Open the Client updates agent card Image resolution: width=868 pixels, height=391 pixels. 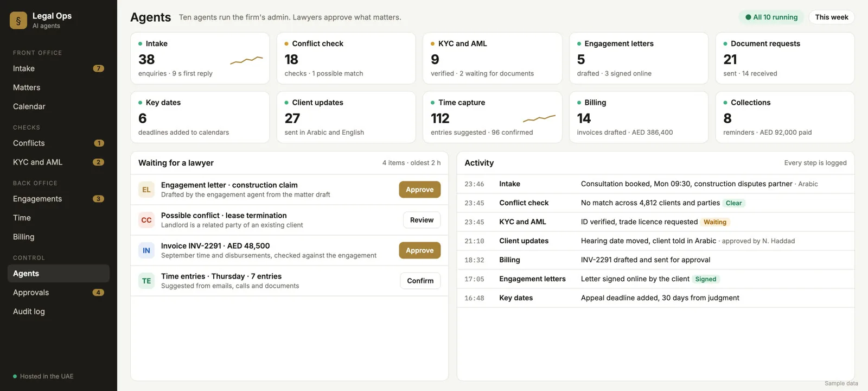(x=346, y=117)
